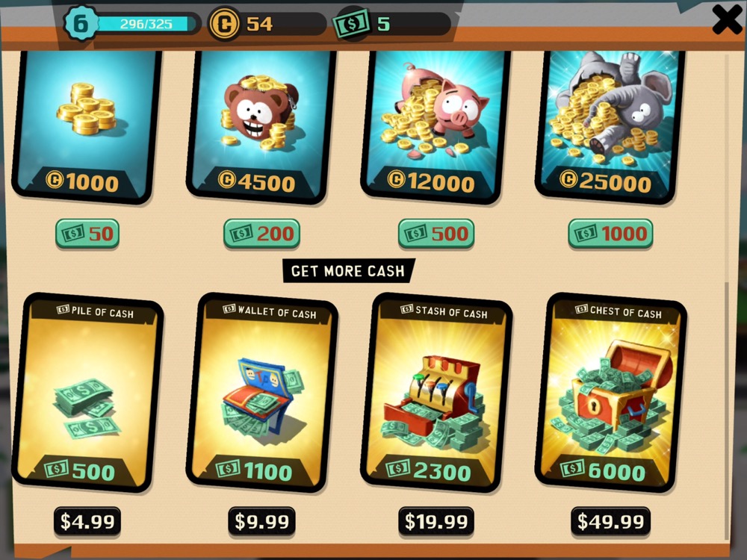Click the gold coin currency icon
This screenshot has width=747, height=560.
[224, 23]
